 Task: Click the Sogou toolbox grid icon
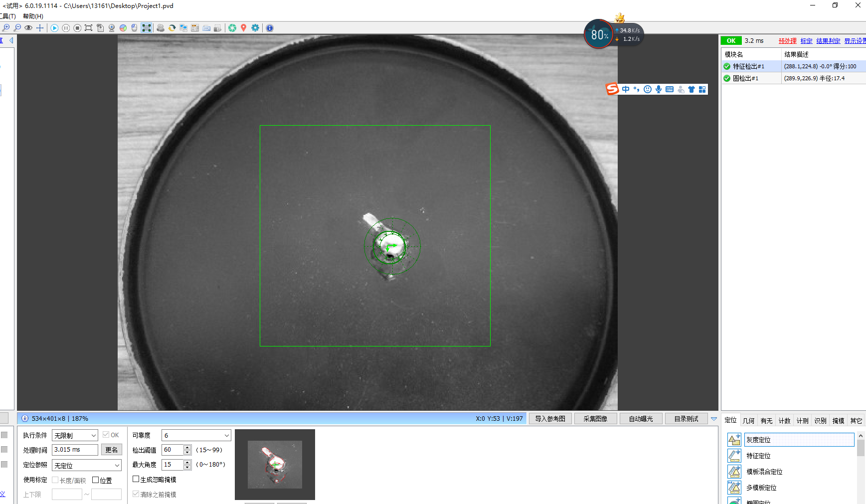click(702, 89)
